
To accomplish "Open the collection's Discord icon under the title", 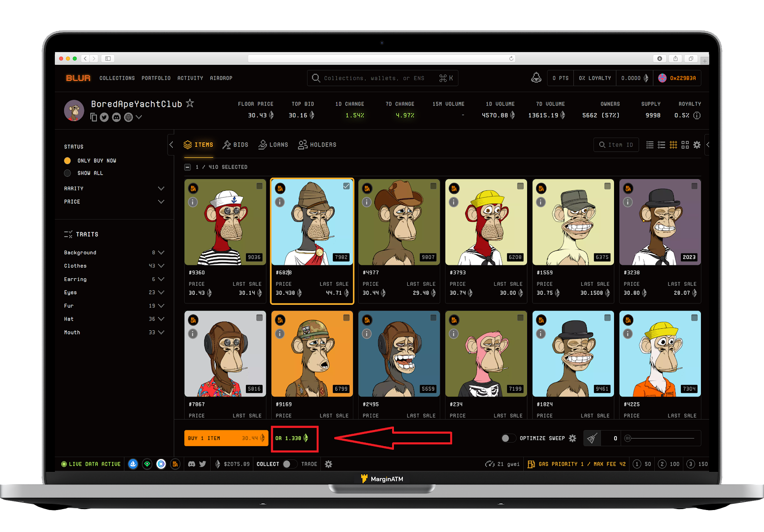I will [x=117, y=117].
